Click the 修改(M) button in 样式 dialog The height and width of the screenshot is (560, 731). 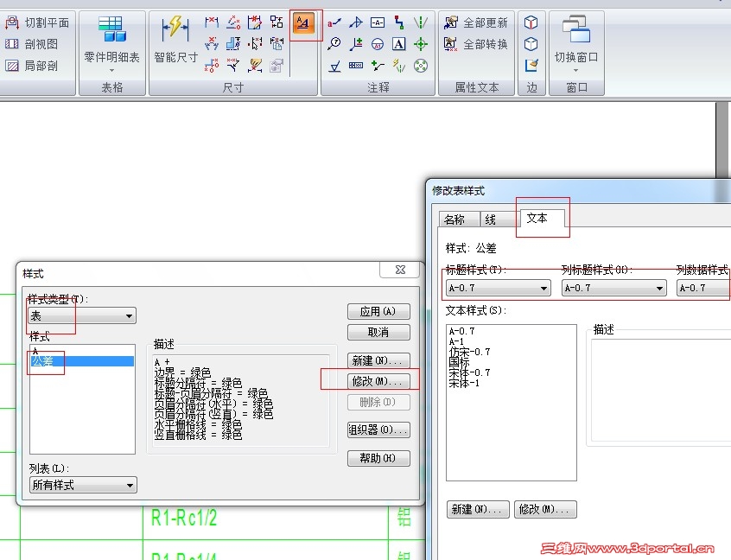pyautogui.click(x=378, y=381)
